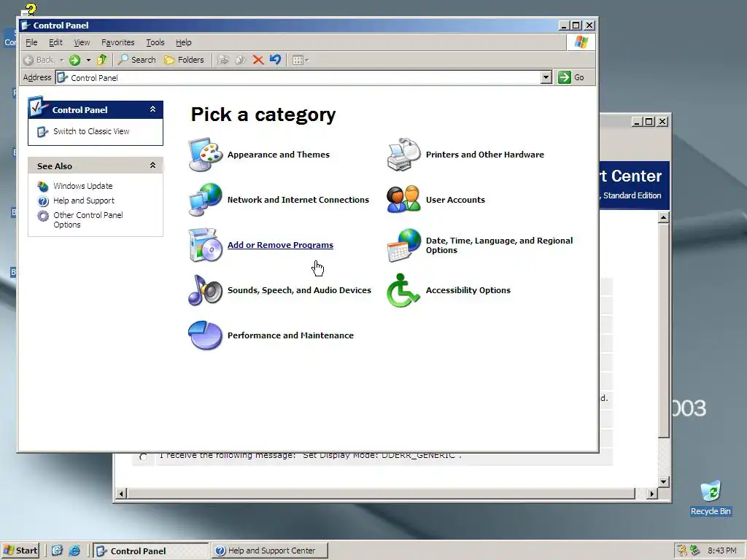Image resolution: width=747 pixels, height=560 pixels.
Task: Open the Tools menu
Action: tap(155, 42)
